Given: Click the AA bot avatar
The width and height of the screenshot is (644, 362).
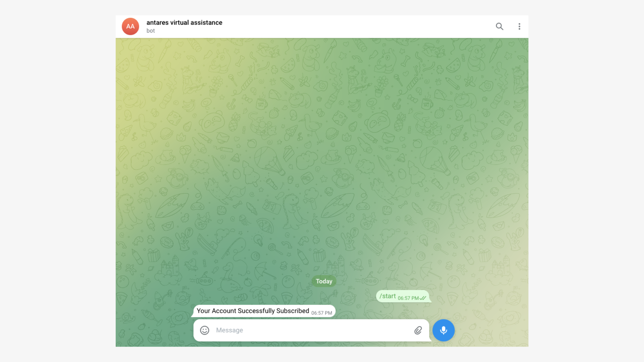Looking at the screenshot, I should [x=130, y=26].
